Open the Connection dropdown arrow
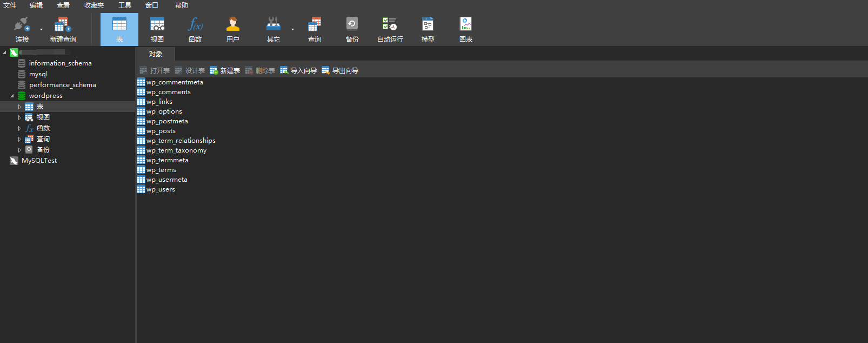The width and height of the screenshot is (868, 343). coord(41,30)
